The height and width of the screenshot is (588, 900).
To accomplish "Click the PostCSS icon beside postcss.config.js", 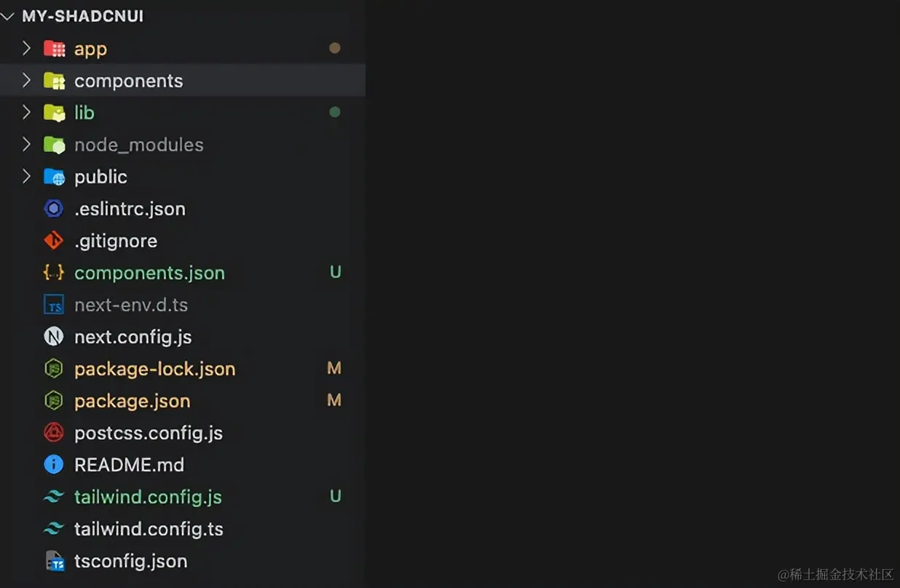I will click(54, 433).
